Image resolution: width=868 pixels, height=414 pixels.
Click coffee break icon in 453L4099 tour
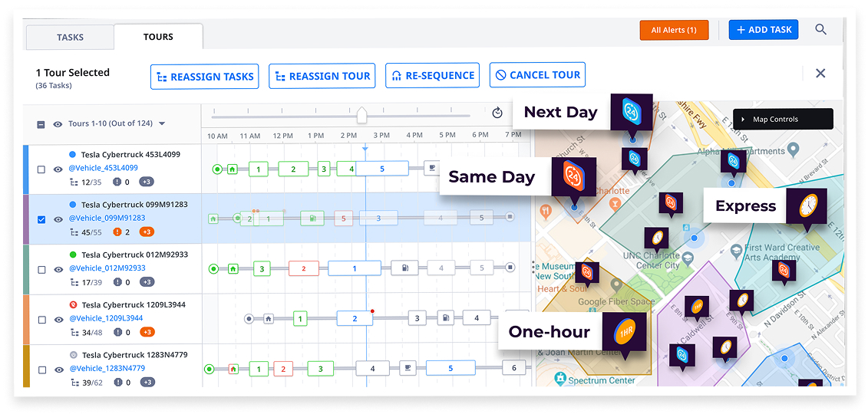pos(431,169)
